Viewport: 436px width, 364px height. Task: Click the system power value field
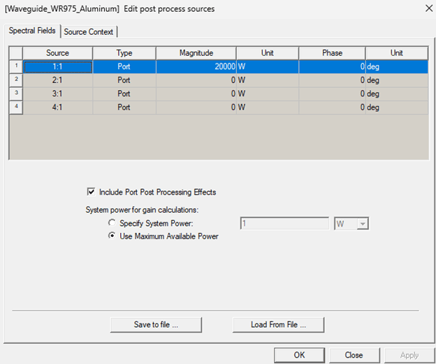pos(284,224)
